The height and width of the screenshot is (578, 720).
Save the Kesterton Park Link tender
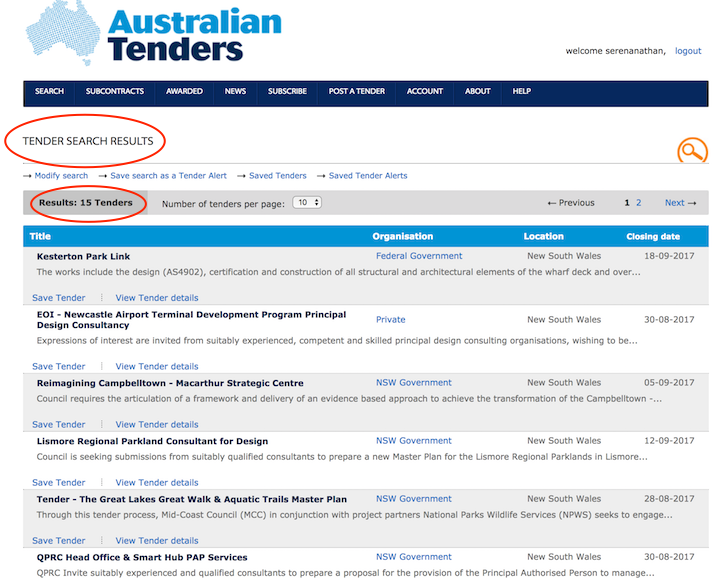pos(59,298)
